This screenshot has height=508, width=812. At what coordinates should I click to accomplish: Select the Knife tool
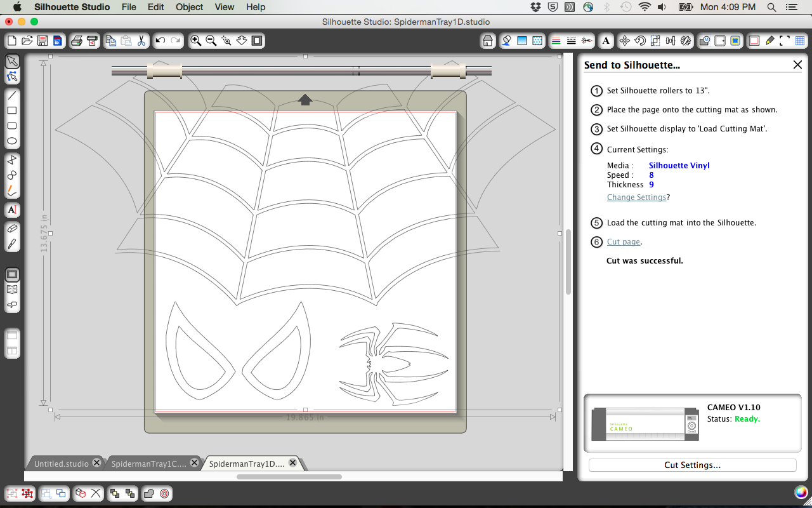[11, 244]
